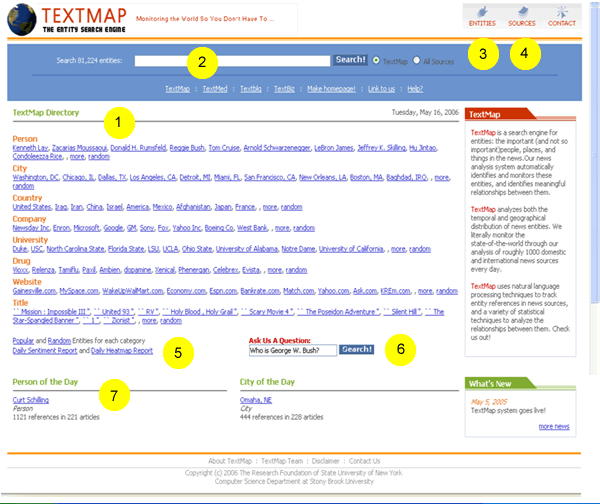Open Arnold Schwarzenegger entity link
Image resolution: width=600 pixels, height=504 pixels.
pos(277,148)
